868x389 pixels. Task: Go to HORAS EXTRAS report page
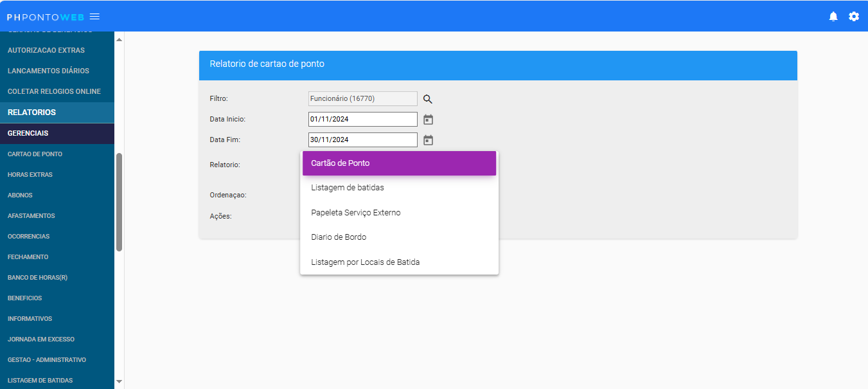point(57,174)
